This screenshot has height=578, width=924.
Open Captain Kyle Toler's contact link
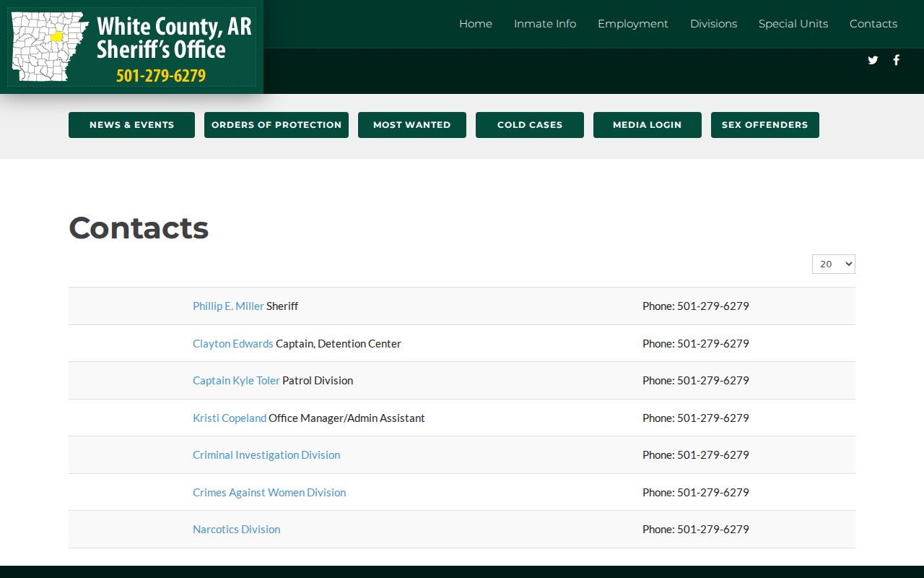pyautogui.click(x=236, y=381)
